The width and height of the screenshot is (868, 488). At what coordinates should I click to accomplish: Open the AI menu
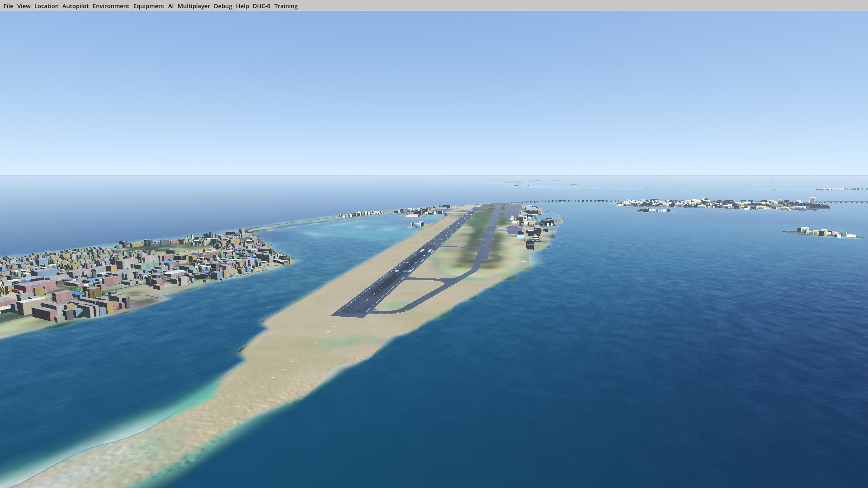[170, 6]
